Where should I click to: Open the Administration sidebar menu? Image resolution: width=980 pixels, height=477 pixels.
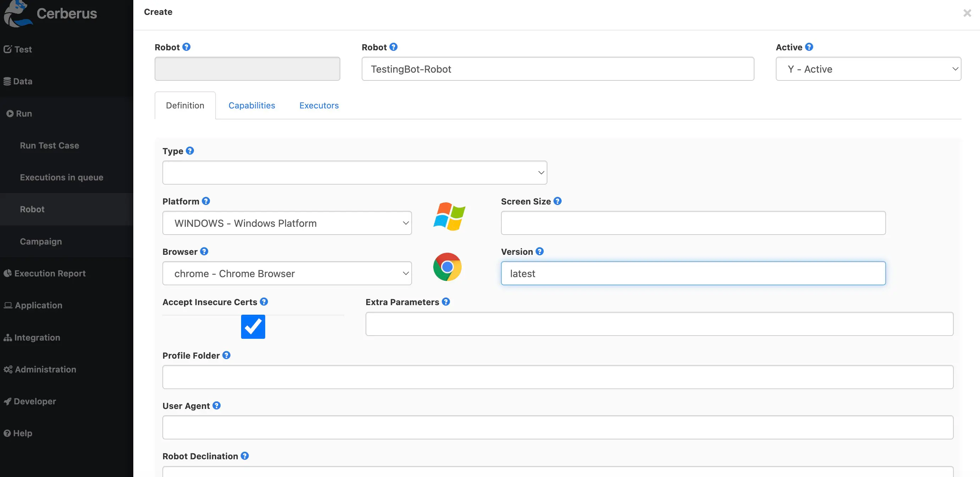point(40,369)
